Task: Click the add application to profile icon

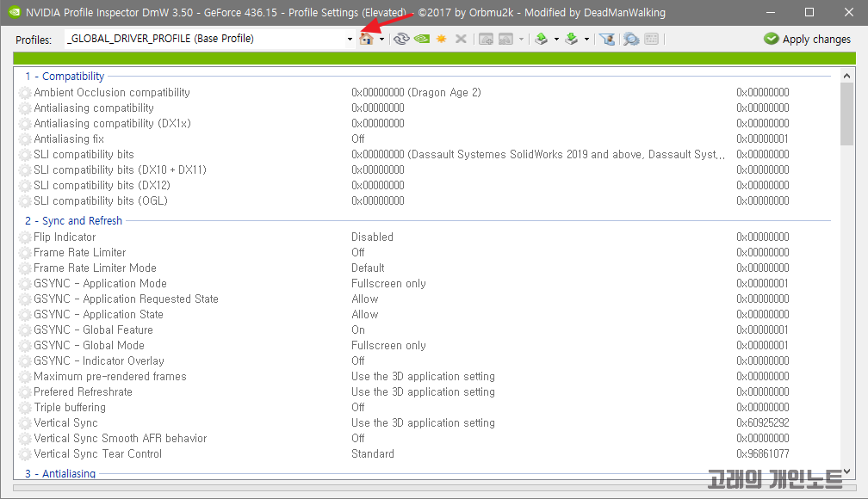Action: click(486, 39)
